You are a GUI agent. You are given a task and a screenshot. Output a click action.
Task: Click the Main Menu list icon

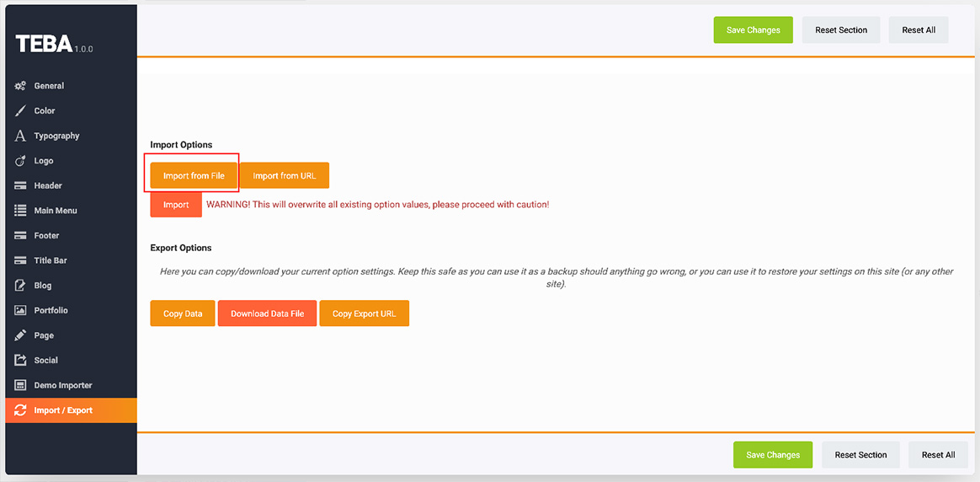pyautogui.click(x=20, y=211)
